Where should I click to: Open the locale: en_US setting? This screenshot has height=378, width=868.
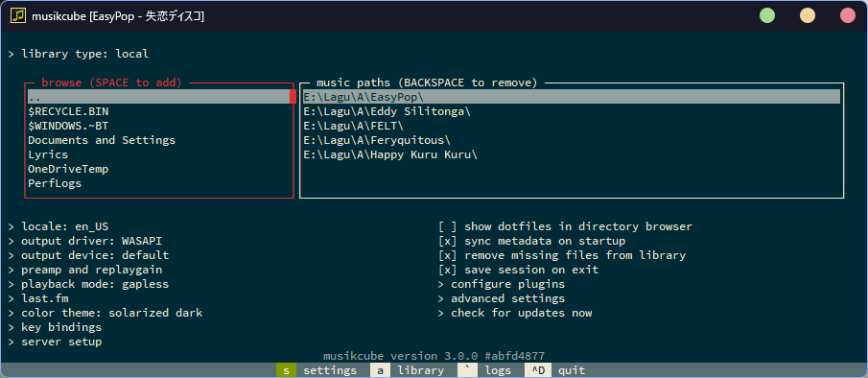click(59, 226)
